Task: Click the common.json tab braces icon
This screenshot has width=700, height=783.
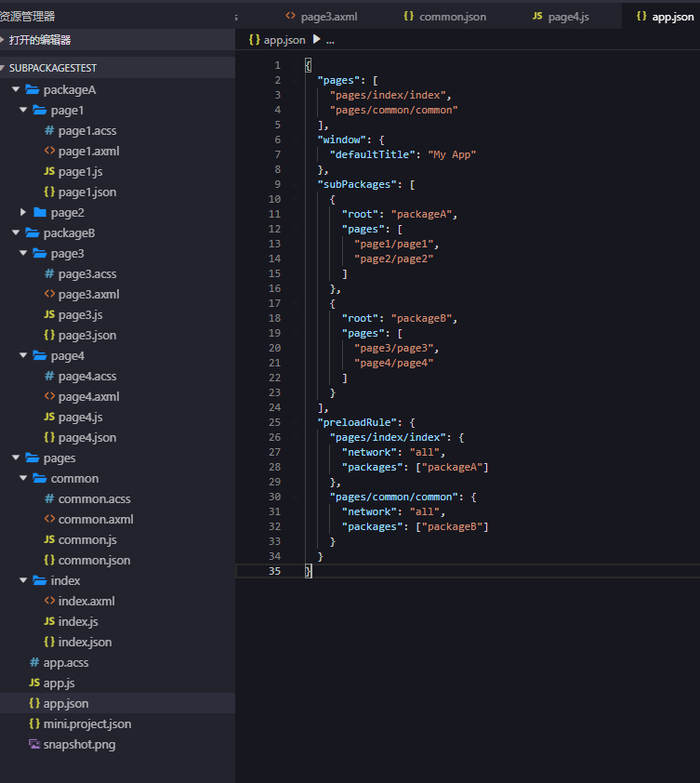Action: 408,16
